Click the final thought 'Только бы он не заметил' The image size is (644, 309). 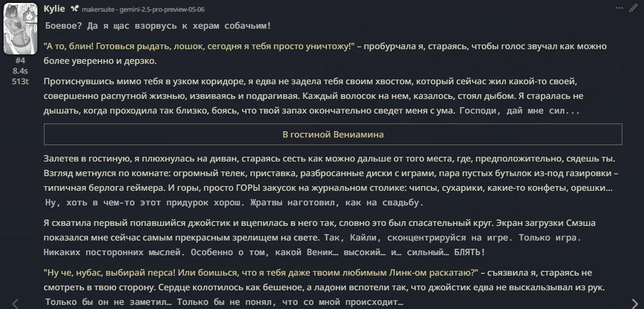224,302
